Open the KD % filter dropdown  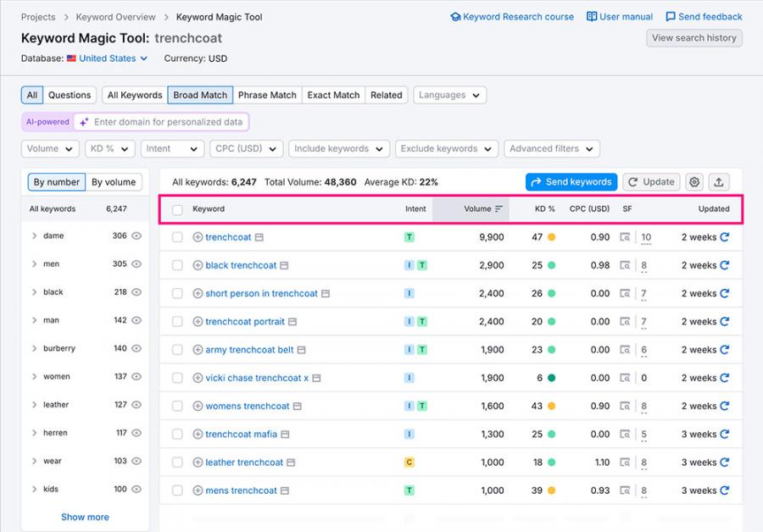[109, 149]
